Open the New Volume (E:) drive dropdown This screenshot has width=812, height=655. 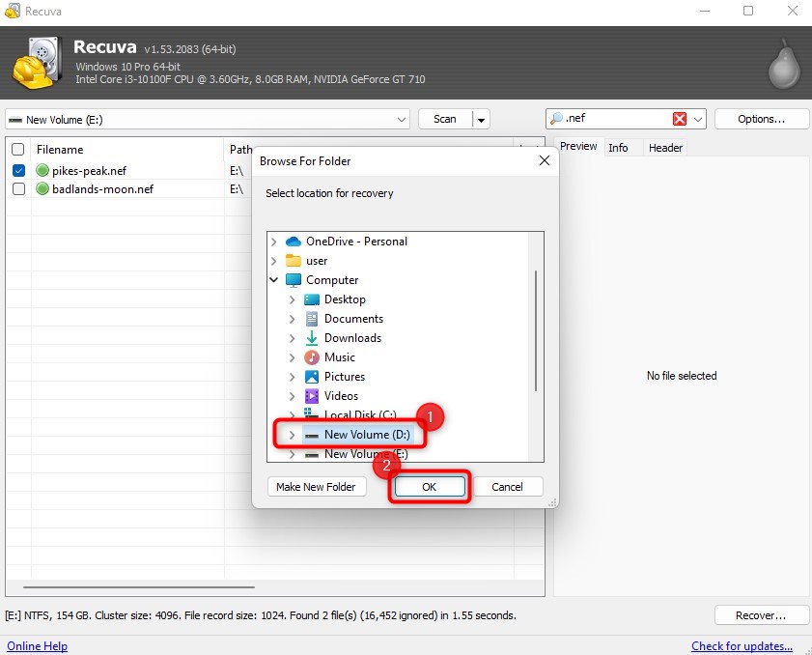coord(402,119)
